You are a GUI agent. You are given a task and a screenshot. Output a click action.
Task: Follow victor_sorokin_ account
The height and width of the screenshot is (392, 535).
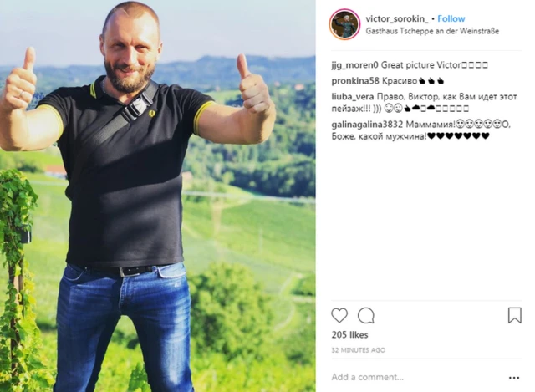pyautogui.click(x=451, y=18)
